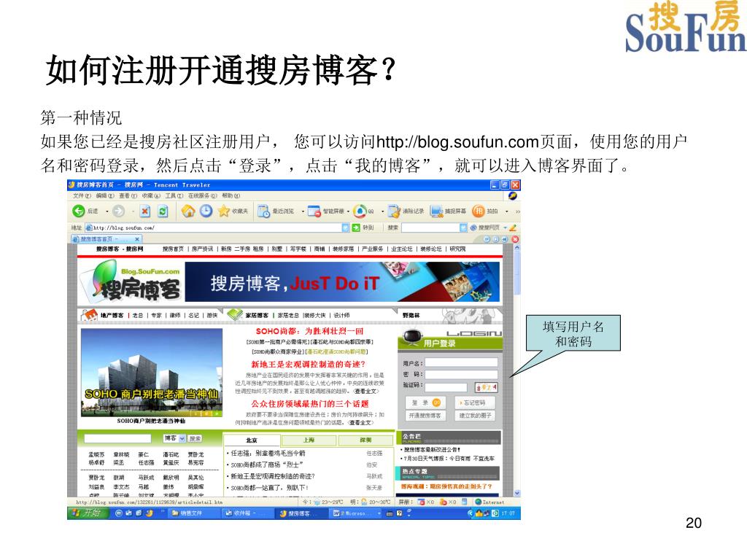Open the 帮助 menu
Image resolution: width=747 pixels, height=560 pixels.
click(x=231, y=195)
